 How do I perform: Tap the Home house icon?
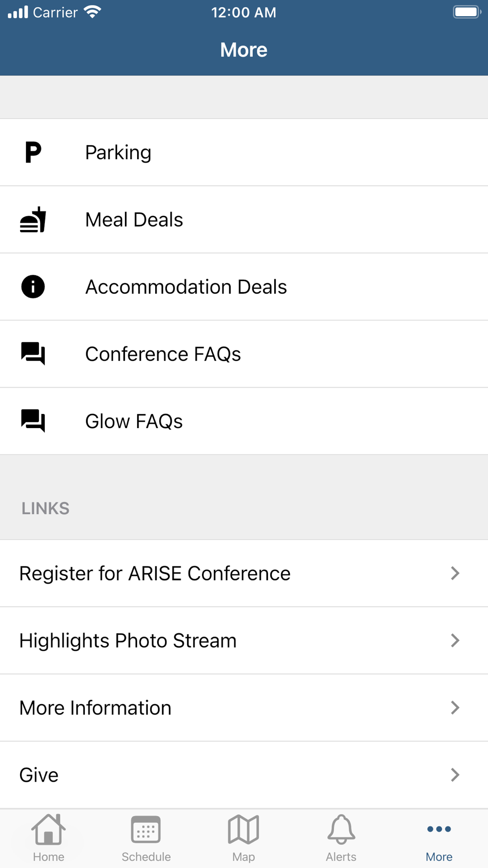click(x=48, y=829)
